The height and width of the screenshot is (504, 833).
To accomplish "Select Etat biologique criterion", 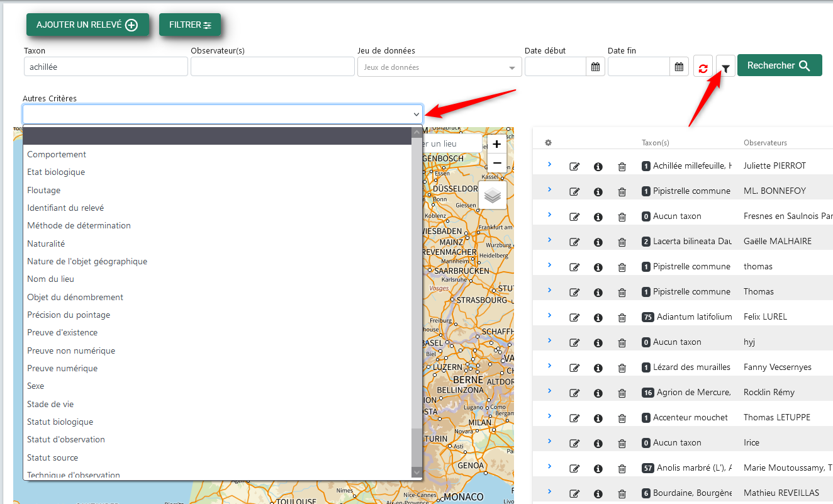I will [x=218, y=172].
